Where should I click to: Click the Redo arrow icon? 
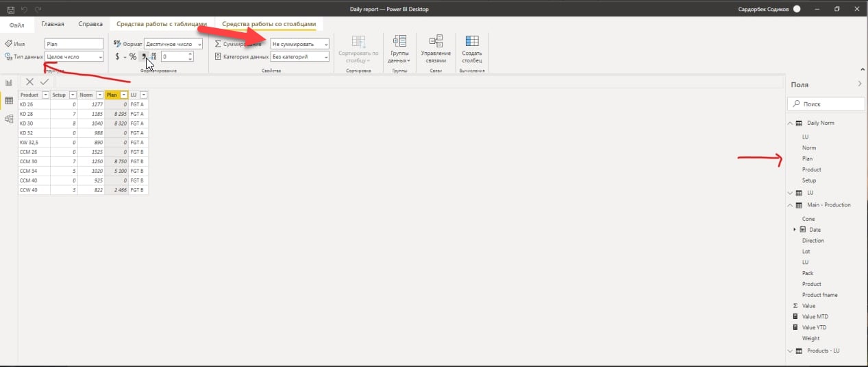click(37, 9)
